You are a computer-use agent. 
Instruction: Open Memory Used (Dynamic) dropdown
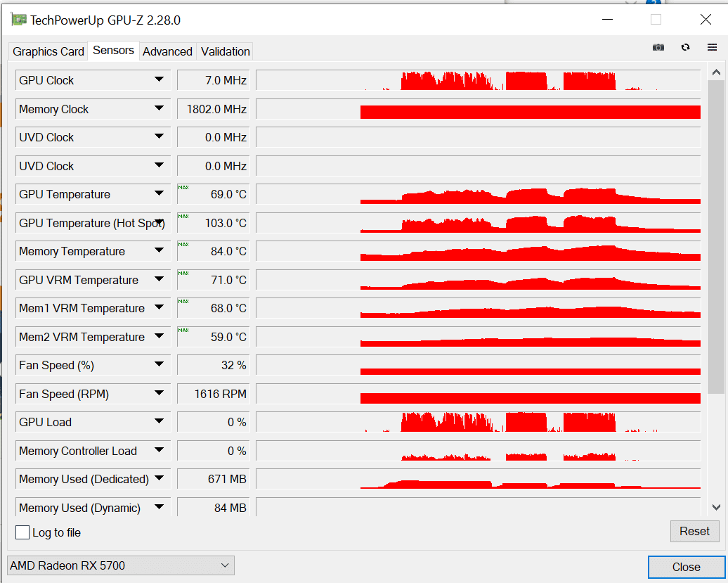tap(159, 507)
